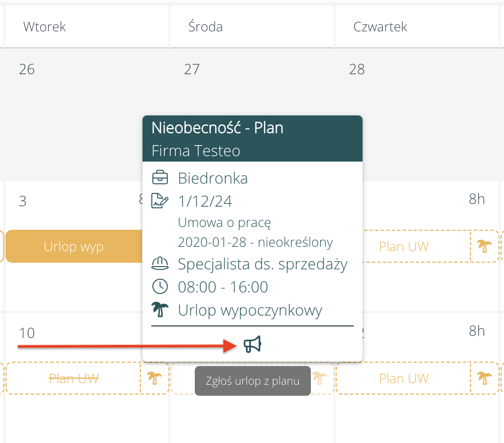Image resolution: width=504 pixels, height=443 pixels.
Task: Select Thursday's lower Plan UW entry
Action: pos(404,378)
